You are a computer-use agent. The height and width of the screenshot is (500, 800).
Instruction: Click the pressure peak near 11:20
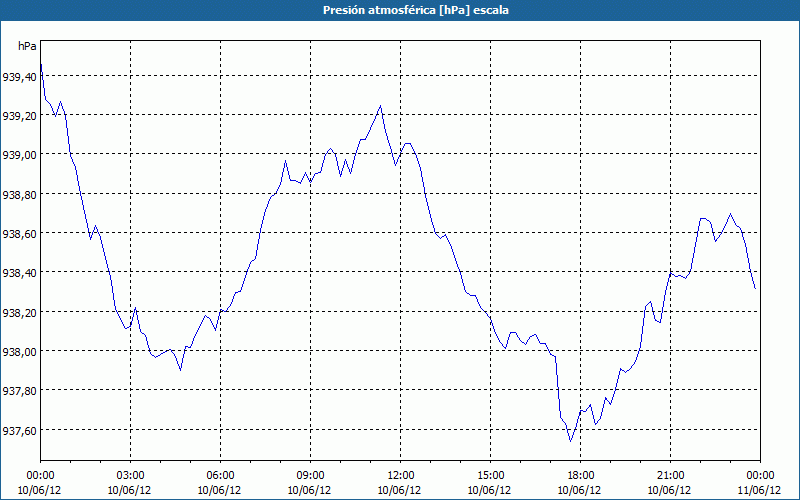pos(380,106)
